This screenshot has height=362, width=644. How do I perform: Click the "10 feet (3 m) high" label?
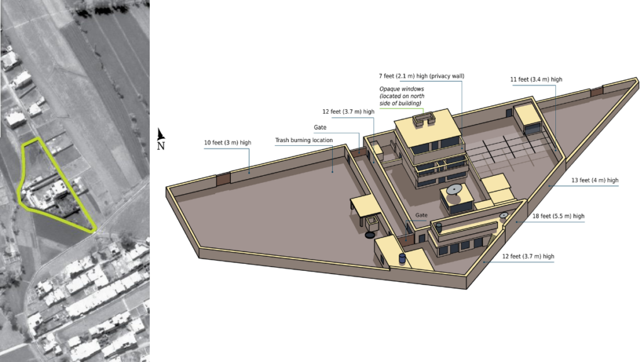coord(228,143)
